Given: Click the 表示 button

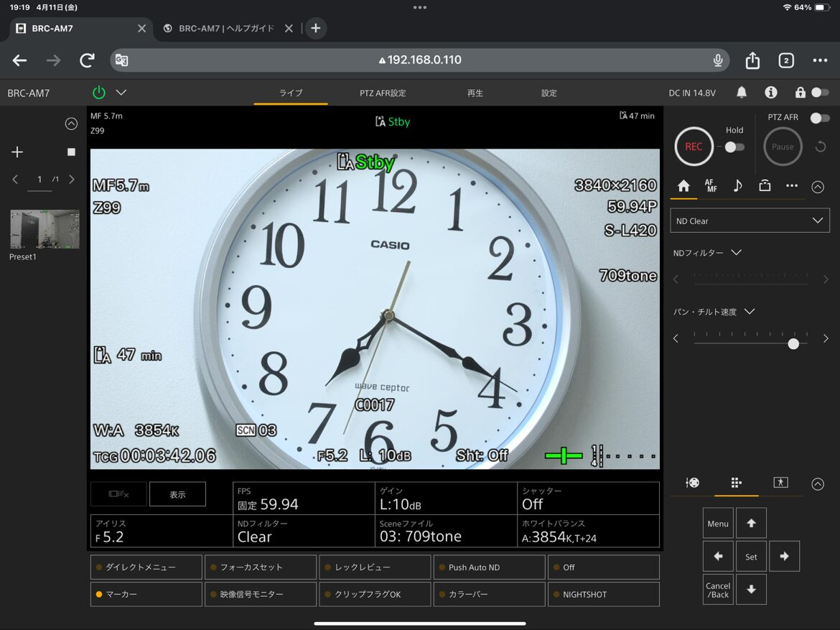Looking at the screenshot, I should point(177,494).
